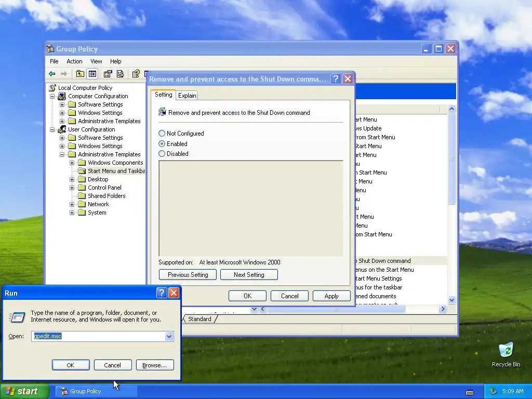532x399 pixels.
Task: Click the Help toolbar icon with question mark
Action: [136, 74]
